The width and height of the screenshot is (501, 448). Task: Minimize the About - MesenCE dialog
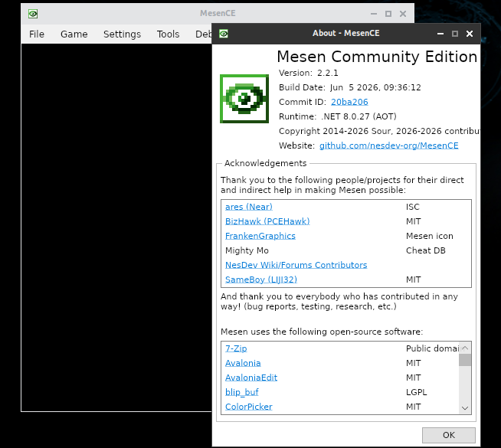(x=440, y=34)
